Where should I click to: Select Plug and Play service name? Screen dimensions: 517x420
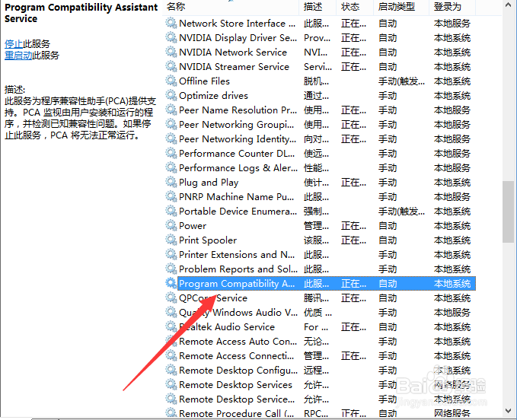(209, 182)
